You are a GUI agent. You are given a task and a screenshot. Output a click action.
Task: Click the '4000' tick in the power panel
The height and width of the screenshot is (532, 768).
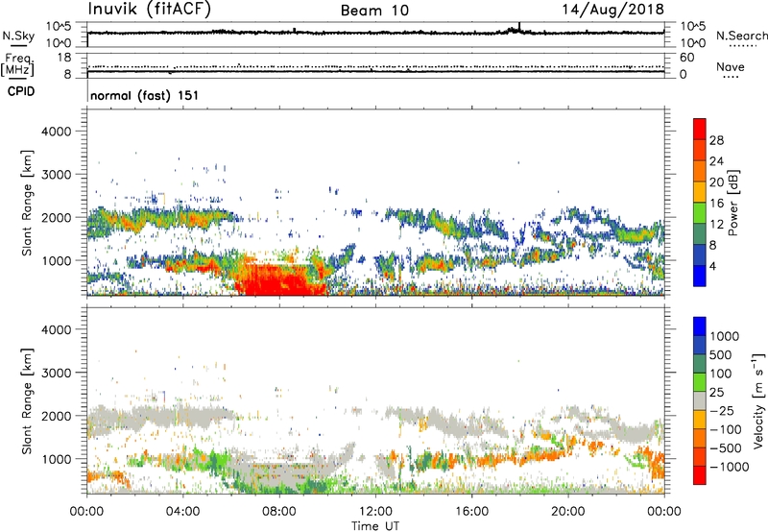(x=56, y=132)
